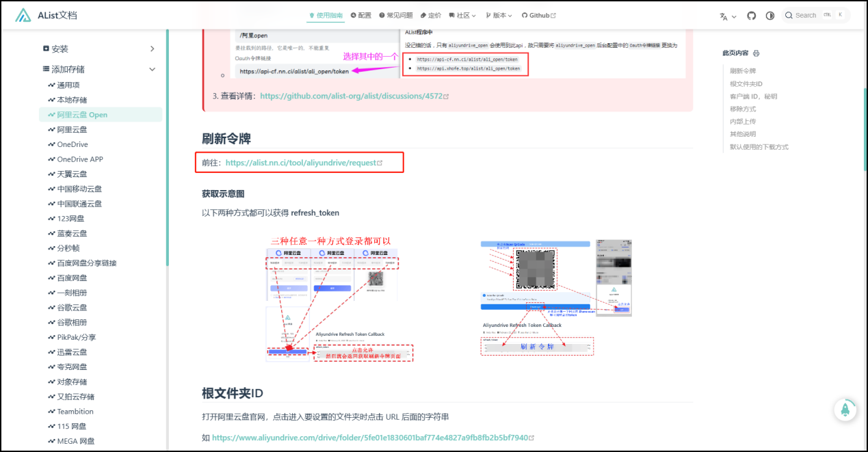
Task: Open the 常见问题 navigation item
Action: tap(395, 15)
